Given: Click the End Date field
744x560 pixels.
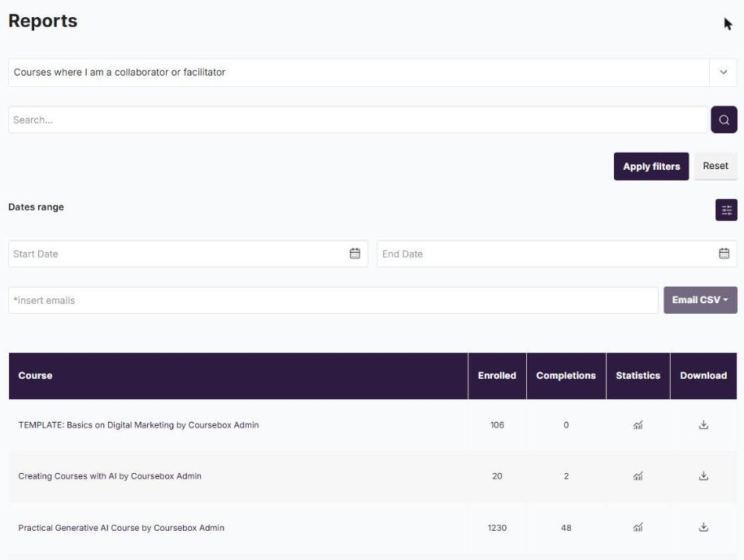Looking at the screenshot, I should click(557, 254).
